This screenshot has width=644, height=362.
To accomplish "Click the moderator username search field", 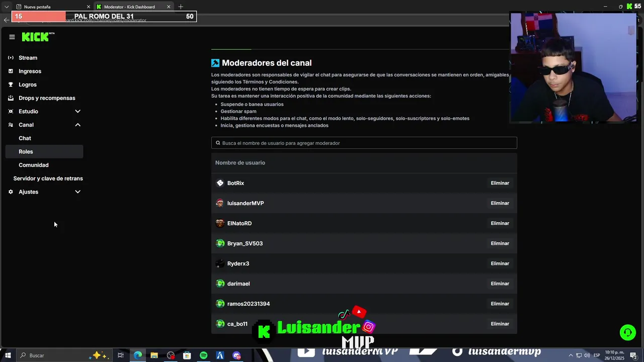I will tap(364, 143).
